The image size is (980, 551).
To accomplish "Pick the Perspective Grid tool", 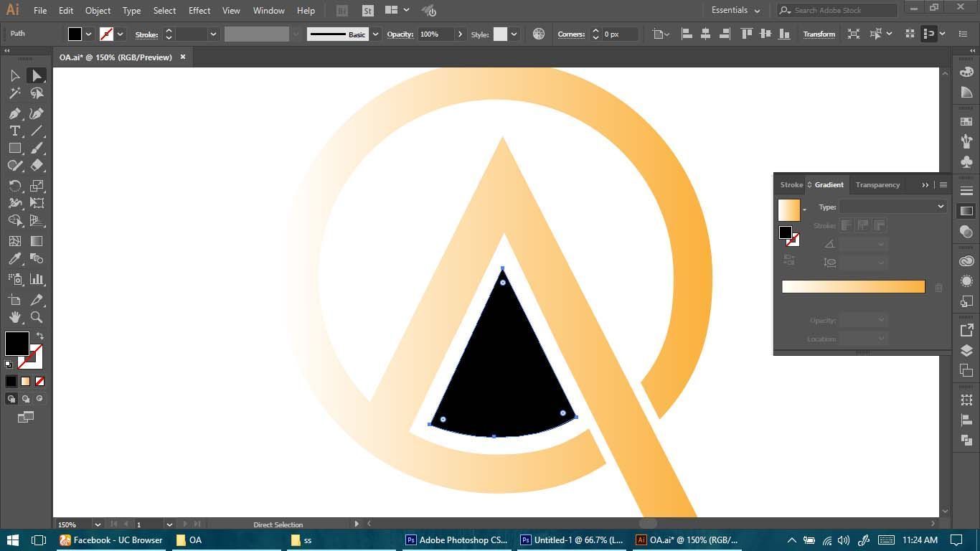I will pyautogui.click(x=37, y=220).
